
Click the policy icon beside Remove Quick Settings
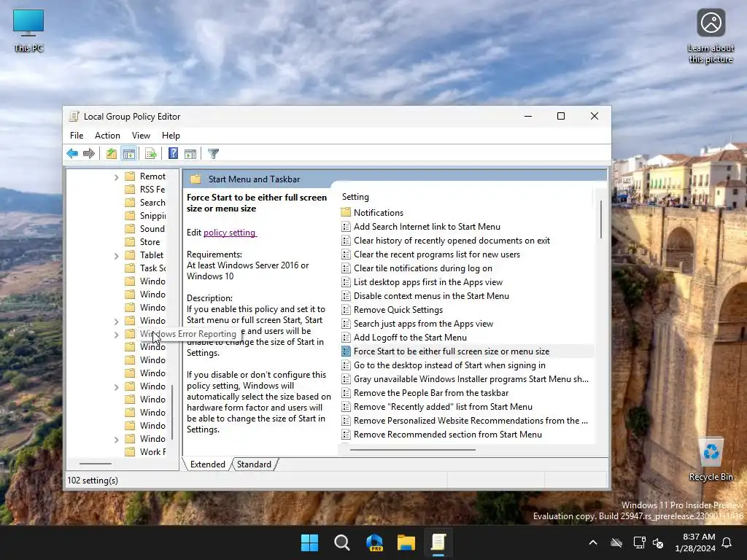(346, 309)
